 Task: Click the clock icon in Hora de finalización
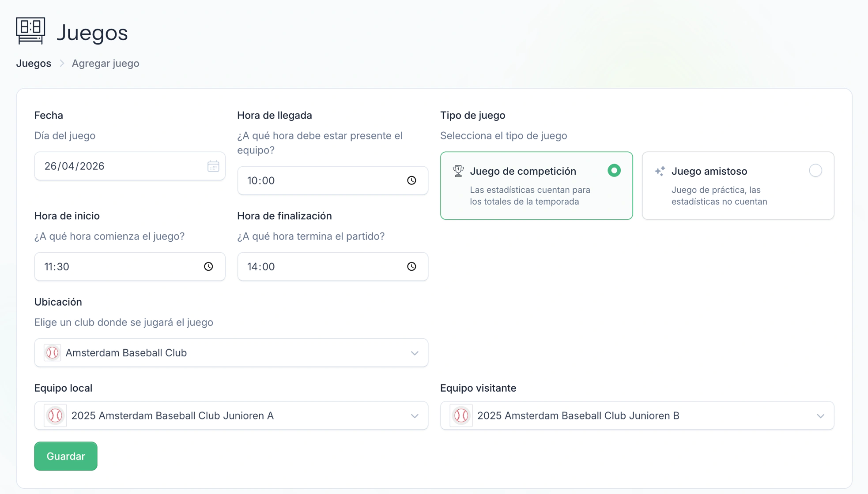coord(411,266)
